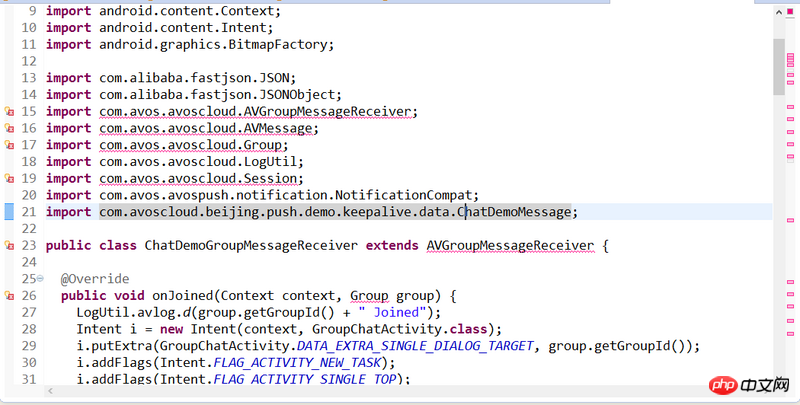Viewport: 800px width, 405px height.
Task: Click the red error summary square atop overview ruler
Action: (790, 11)
